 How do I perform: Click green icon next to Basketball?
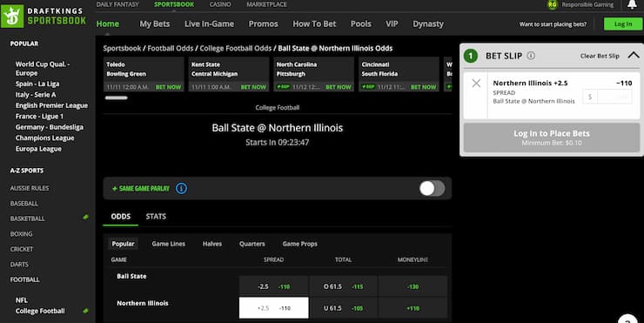coord(85,217)
